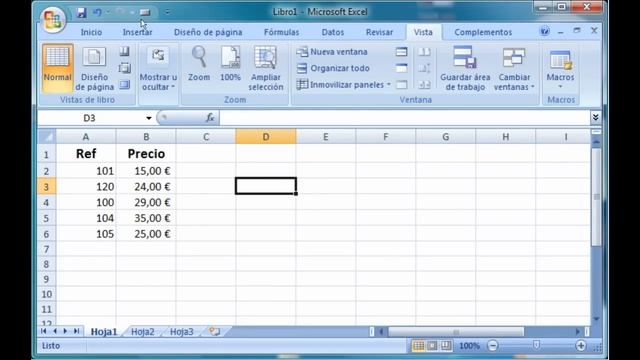Viewport: 640px width, 360px height.
Task: Insert a new worksheet tab icon
Action: (215, 331)
